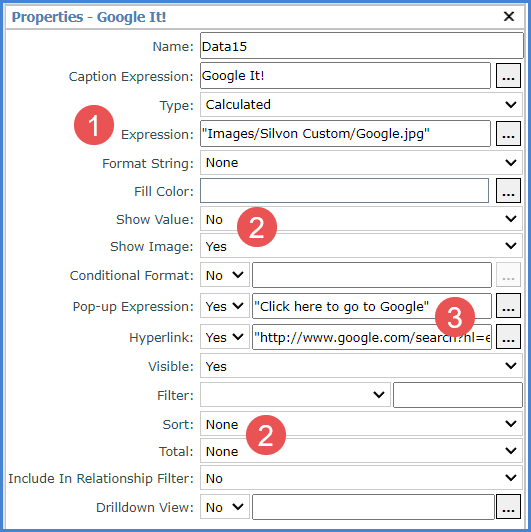The width and height of the screenshot is (531, 532).
Task: Expand the Type dropdown showing Calculated
Action: (361, 105)
